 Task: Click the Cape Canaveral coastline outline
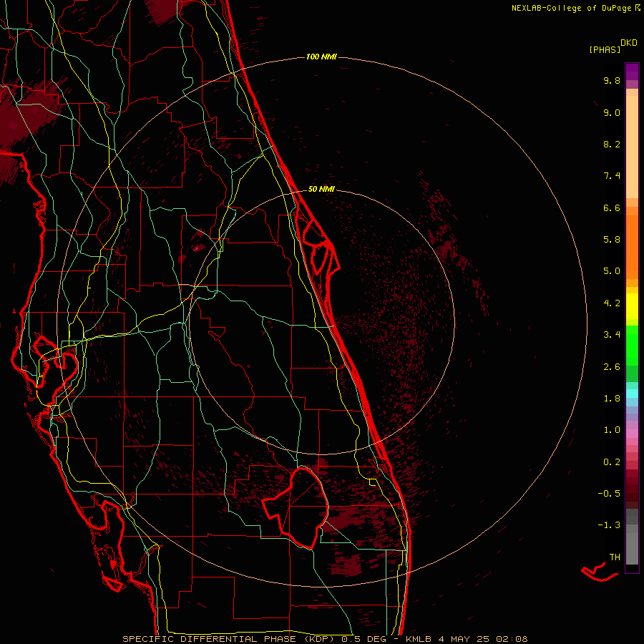[318, 246]
